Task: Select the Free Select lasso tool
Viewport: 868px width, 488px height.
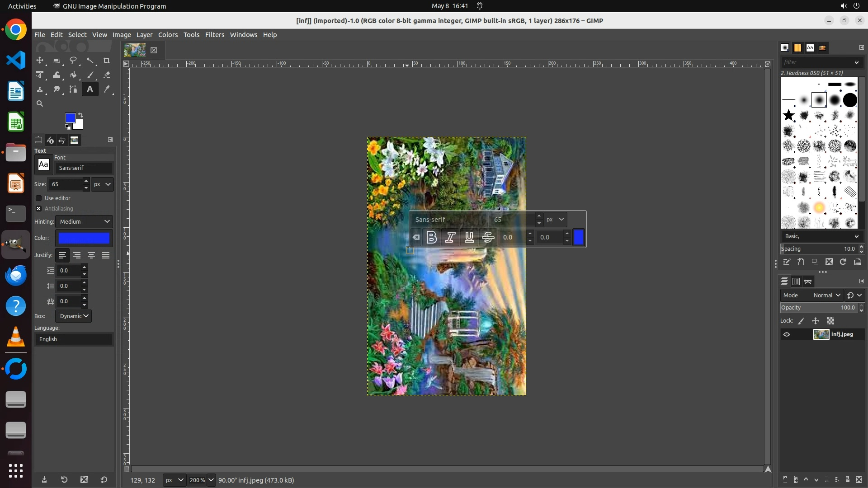Action: (x=73, y=61)
